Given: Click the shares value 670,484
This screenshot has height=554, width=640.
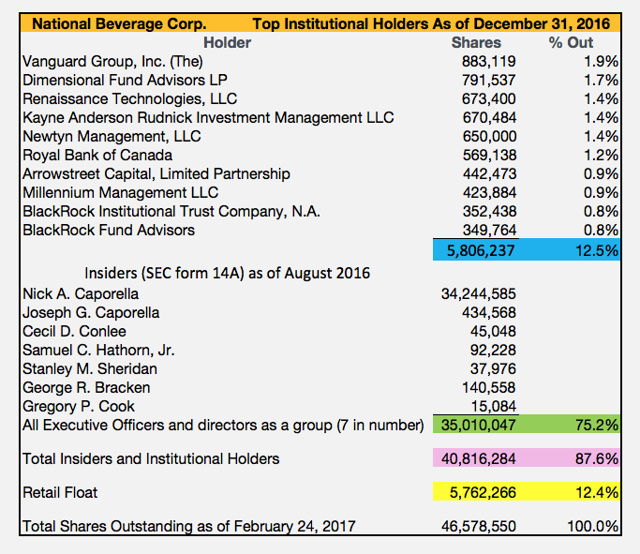Looking at the screenshot, I should (x=489, y=118).
